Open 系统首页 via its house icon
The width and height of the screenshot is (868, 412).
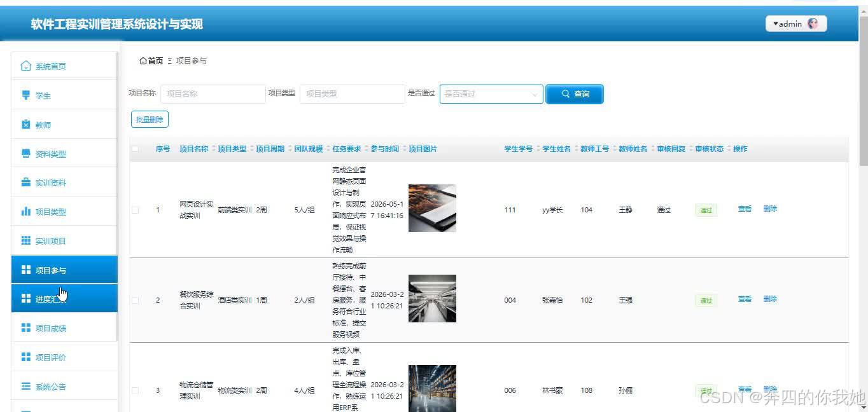pos(25,66)
